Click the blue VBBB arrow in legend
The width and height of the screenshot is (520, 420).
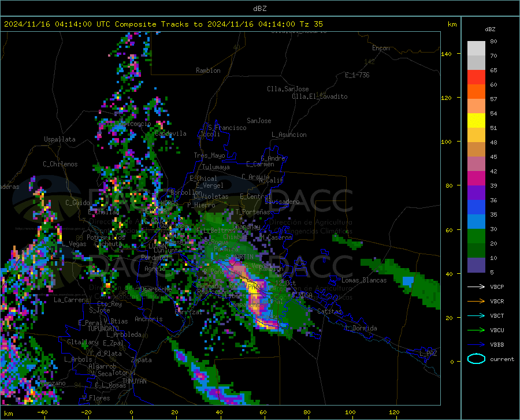pos(476,344)
